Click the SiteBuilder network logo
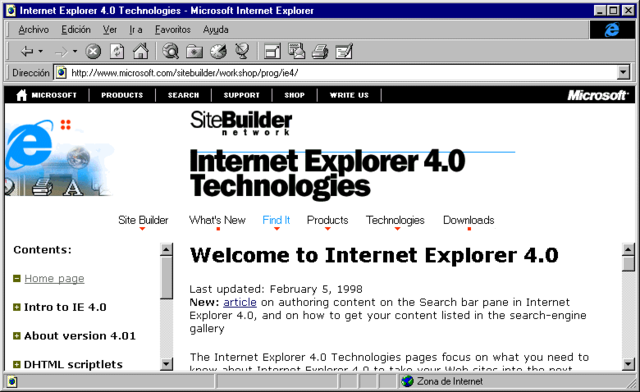The height and width of the screenshot is (392, 640). click(241, 123)
